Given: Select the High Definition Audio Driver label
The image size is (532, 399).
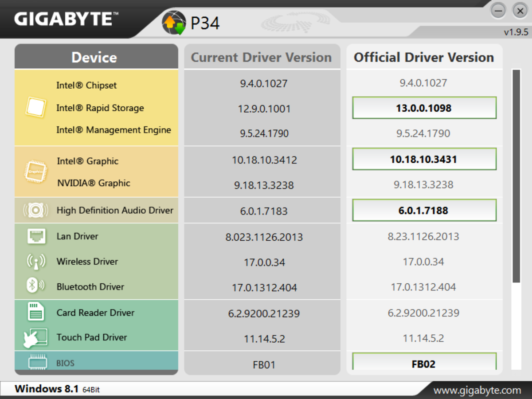Looking at the screenshot, I should pos(115,211).
